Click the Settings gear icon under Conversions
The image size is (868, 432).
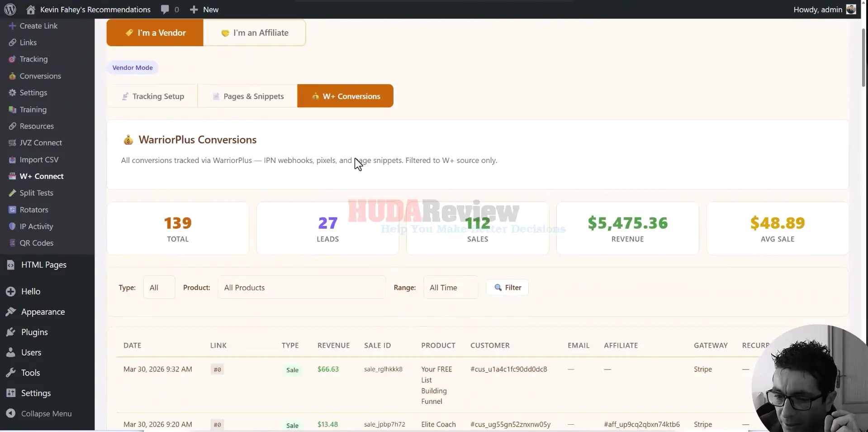(x=12, y=93)
